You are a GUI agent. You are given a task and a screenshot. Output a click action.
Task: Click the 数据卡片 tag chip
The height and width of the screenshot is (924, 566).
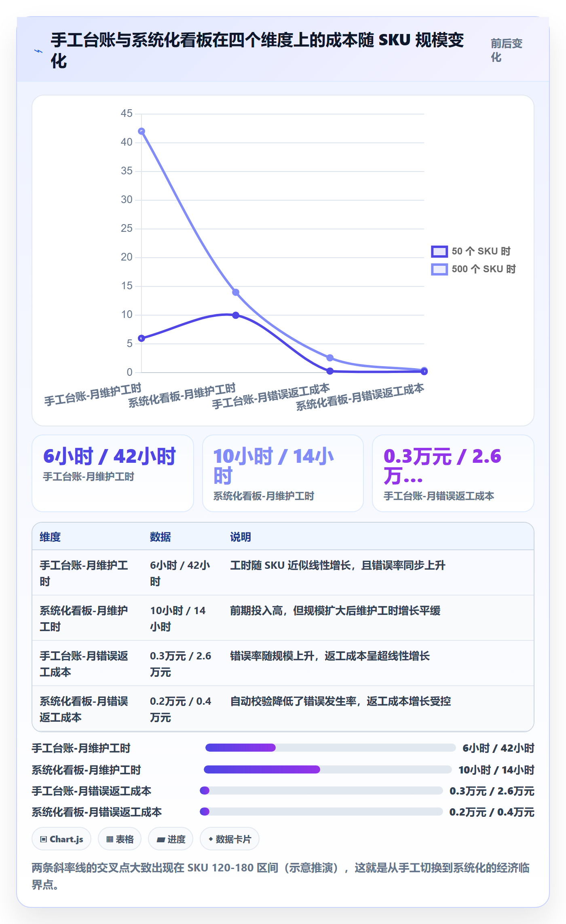pos(230,839)
